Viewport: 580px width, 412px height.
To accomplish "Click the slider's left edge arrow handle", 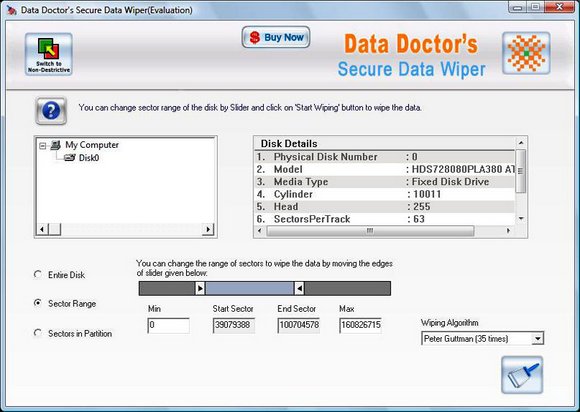I will click(x=200, y=288).
